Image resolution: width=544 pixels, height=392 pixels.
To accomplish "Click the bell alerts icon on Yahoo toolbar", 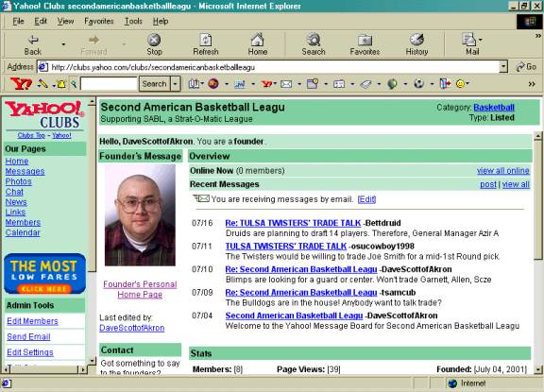I will tap(61, 84).
